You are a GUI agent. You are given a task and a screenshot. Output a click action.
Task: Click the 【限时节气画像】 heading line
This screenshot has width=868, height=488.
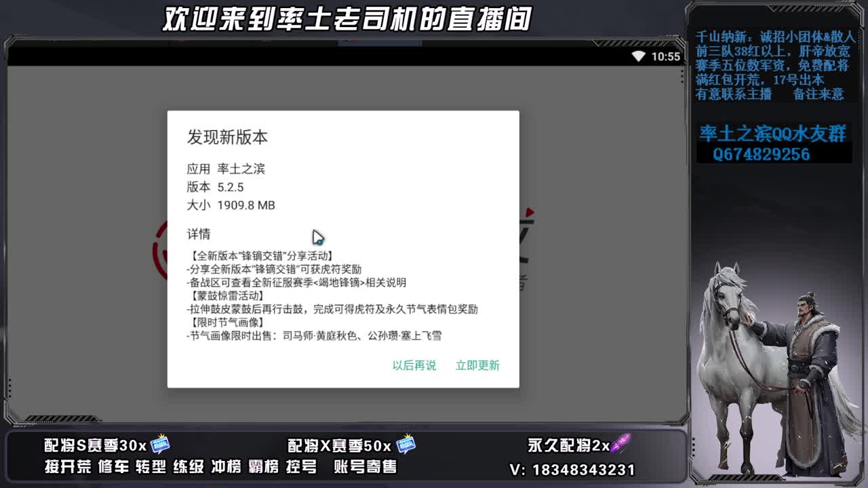point(226,323)
